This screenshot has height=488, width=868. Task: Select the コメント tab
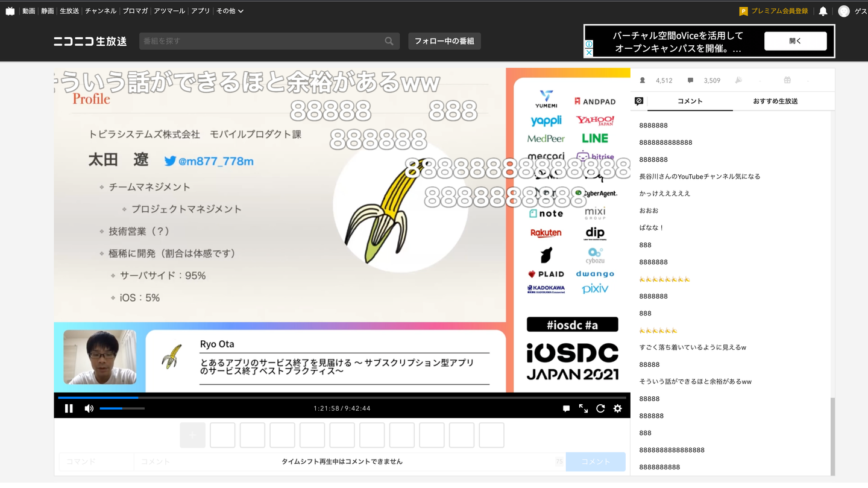(690, 101)
